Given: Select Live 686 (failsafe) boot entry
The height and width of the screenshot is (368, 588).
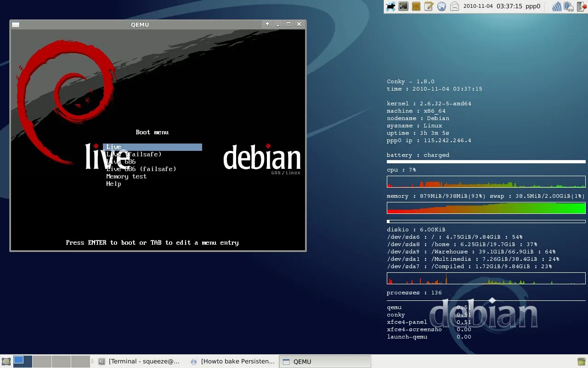Looking at the screenshot, I should 141,169.
